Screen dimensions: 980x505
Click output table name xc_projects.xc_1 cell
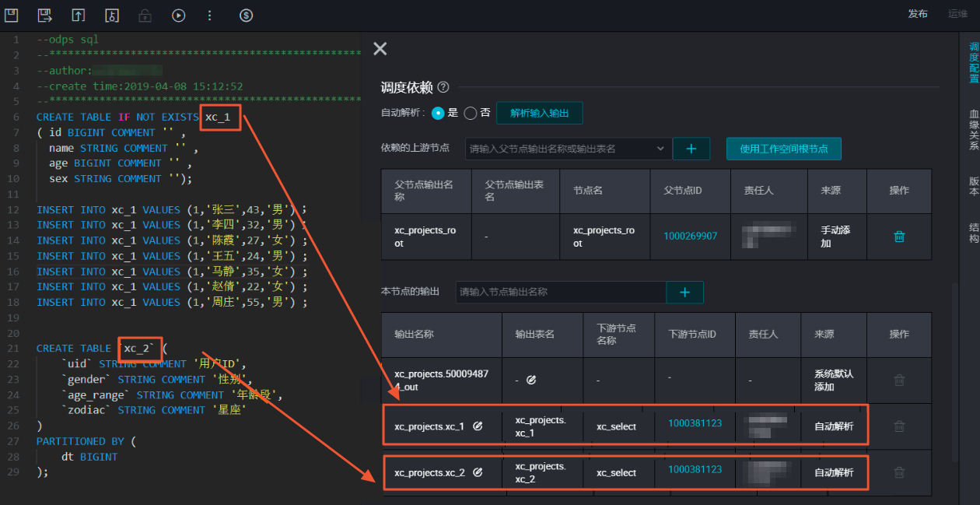click(x=541, y=426)
